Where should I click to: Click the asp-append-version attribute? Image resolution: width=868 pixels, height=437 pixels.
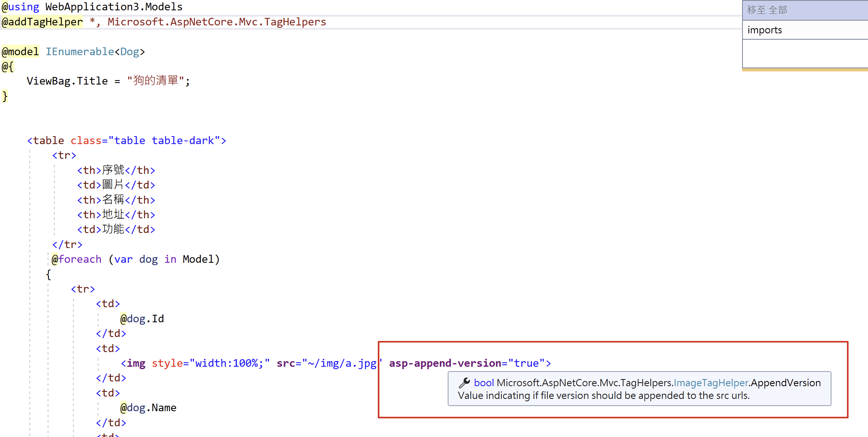(x=445, y=363)
